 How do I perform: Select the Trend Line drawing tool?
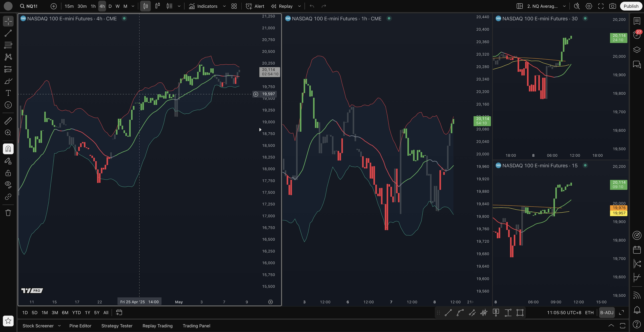(8, 33)
